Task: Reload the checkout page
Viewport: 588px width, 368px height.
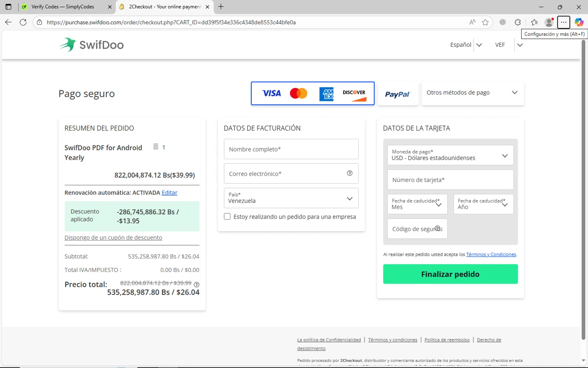Action: pyautogui.click(x=23, y=22)
